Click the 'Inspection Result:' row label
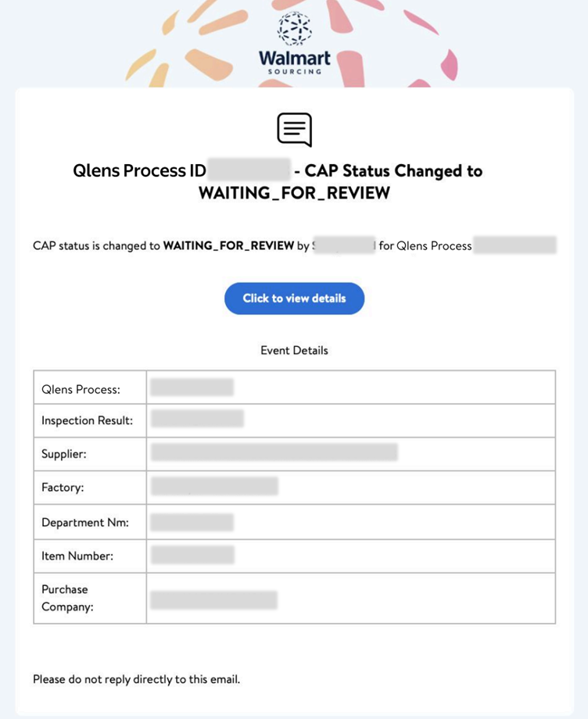The height and width of the screenshot is (719, 588). pos(87,420)
